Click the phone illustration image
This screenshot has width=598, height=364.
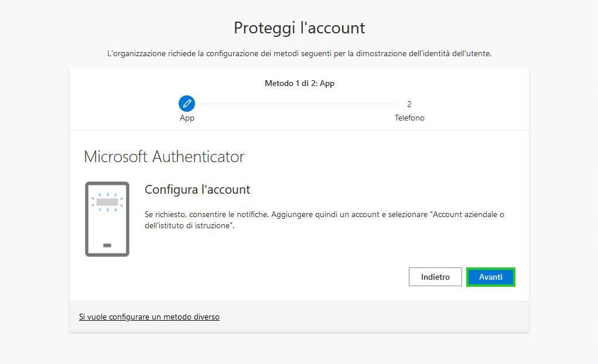click(107, 219)
